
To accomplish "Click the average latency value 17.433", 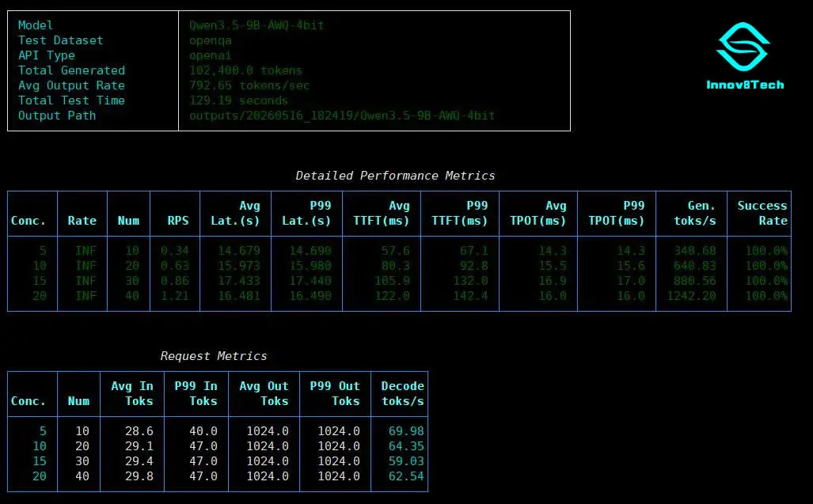I will click(x=238, y=281).
